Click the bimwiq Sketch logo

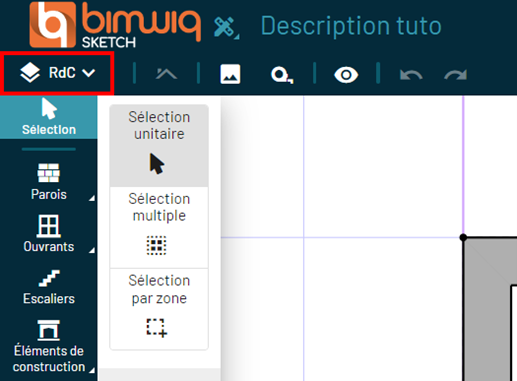point(115,25)
